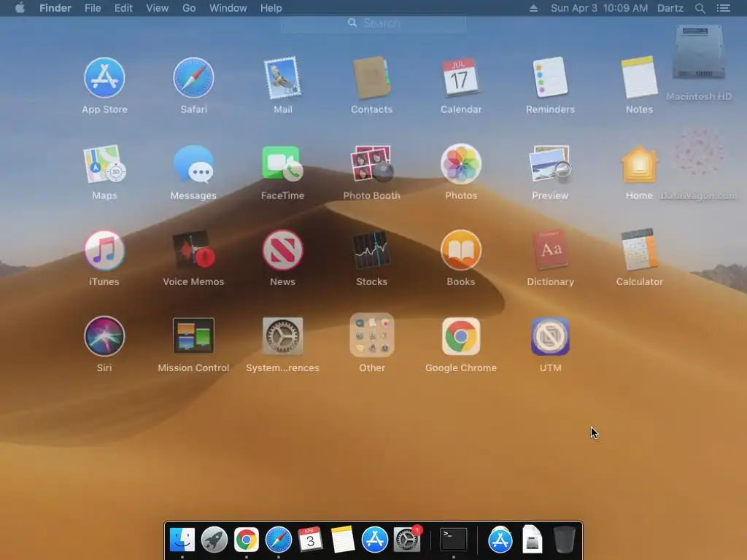Launch the Books app
747x560 pixels.
461,250
